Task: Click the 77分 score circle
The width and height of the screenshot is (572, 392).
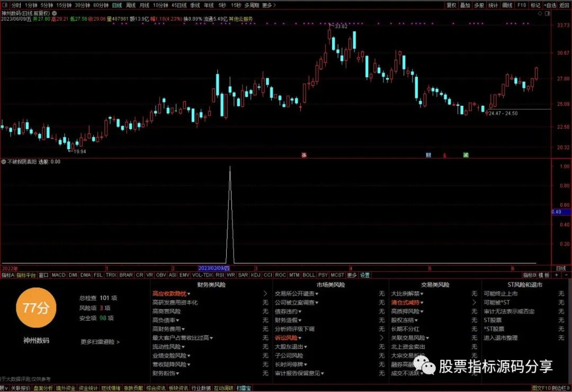Action: pyautogui.click(x=36, y=308)
